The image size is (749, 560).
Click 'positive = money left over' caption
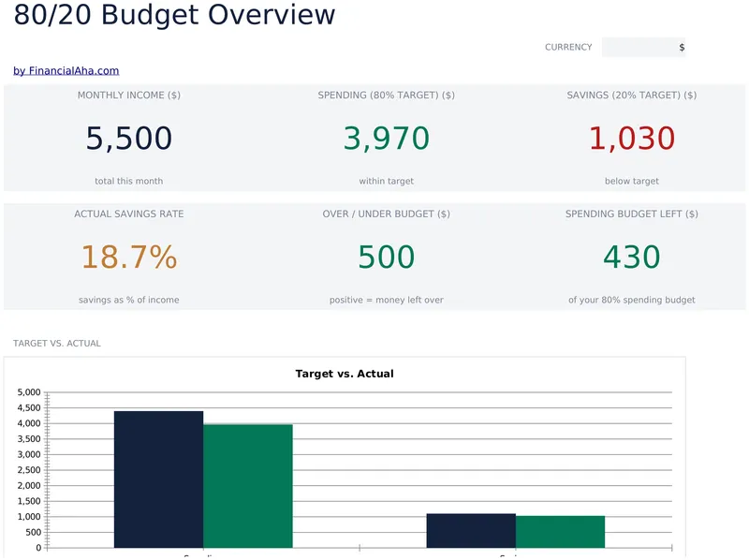tap(387, 300)
